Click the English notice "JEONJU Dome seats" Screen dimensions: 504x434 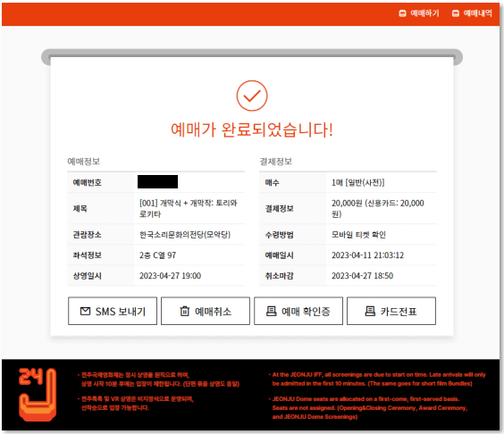click(x=368, y=408)
